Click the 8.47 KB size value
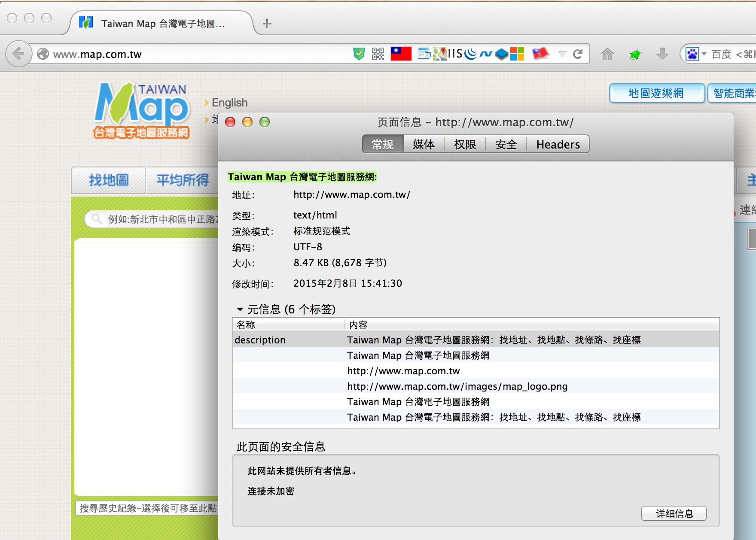 click(340, 263)
